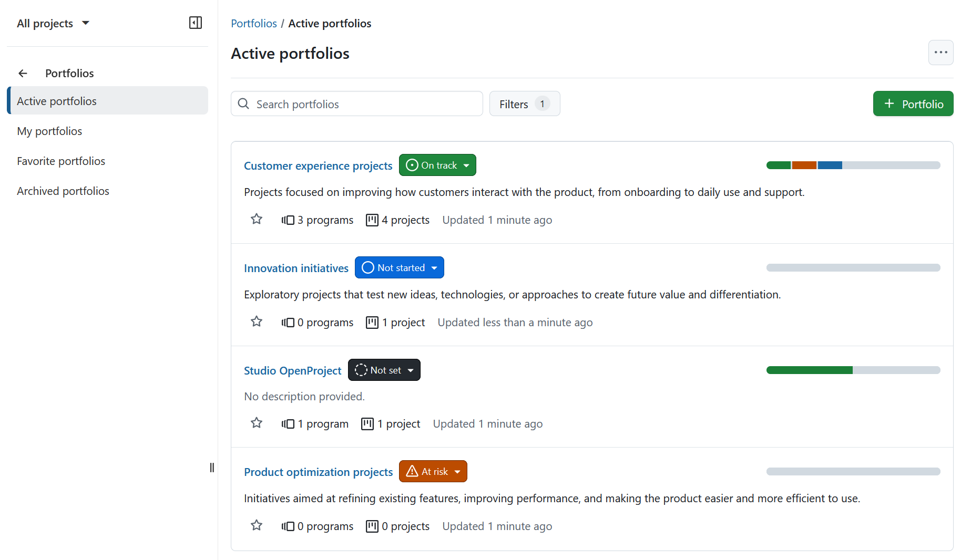Image resolution: width=961 pixels, height=560 pixels.
Task: Click the program icon on Studio OpenProject
Action: [288, 423]
